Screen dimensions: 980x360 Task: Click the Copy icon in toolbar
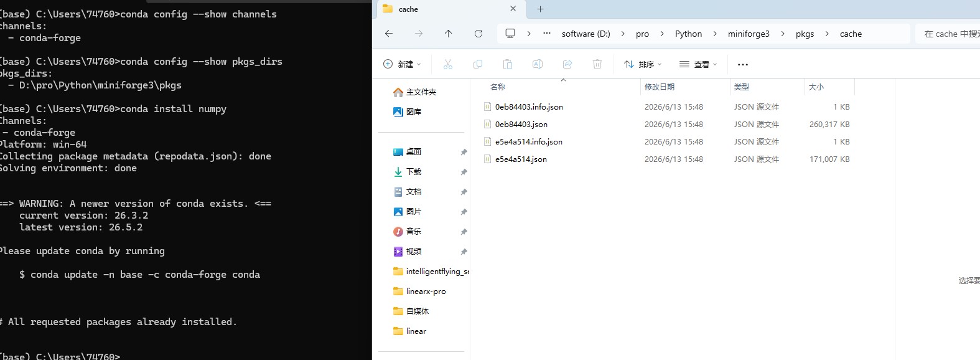pyautogui.click(x=478, y=64)
